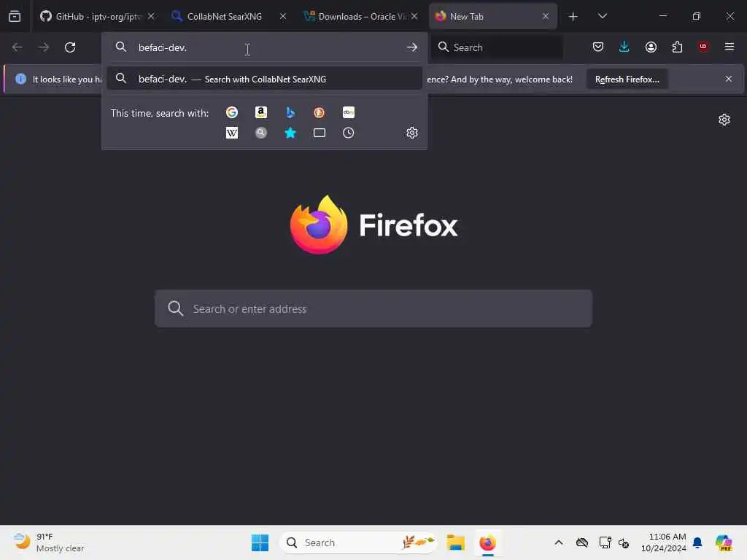
Task: Close the GitHub tab
Action: click(x=151, y=16)
